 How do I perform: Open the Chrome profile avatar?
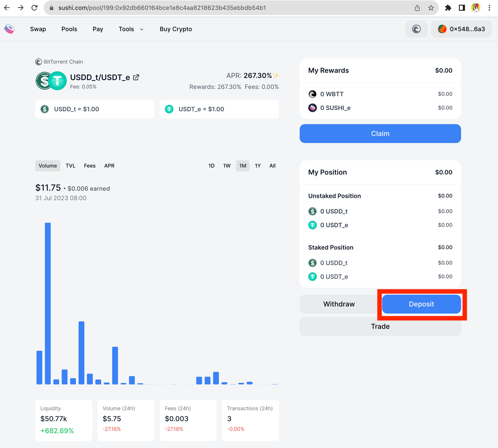point(476,8)
